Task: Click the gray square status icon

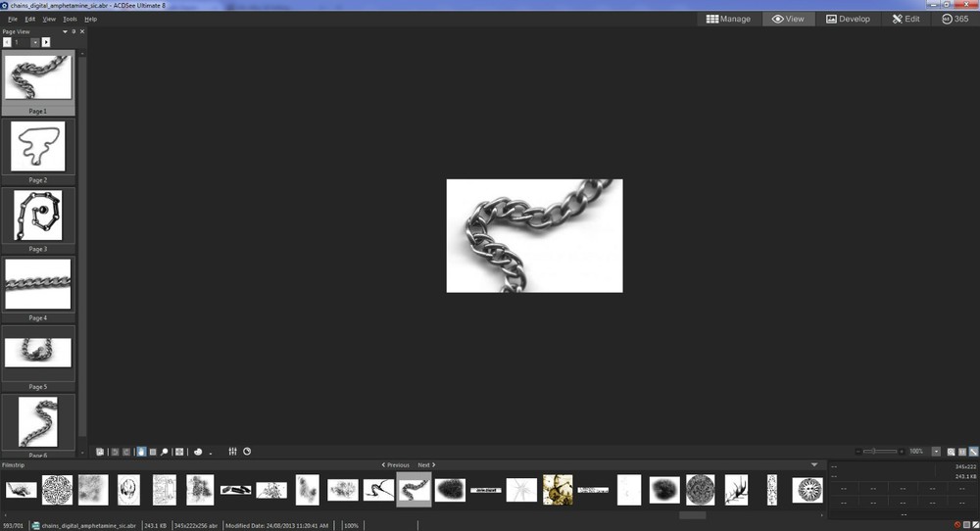Action: [x=967, y=525]
